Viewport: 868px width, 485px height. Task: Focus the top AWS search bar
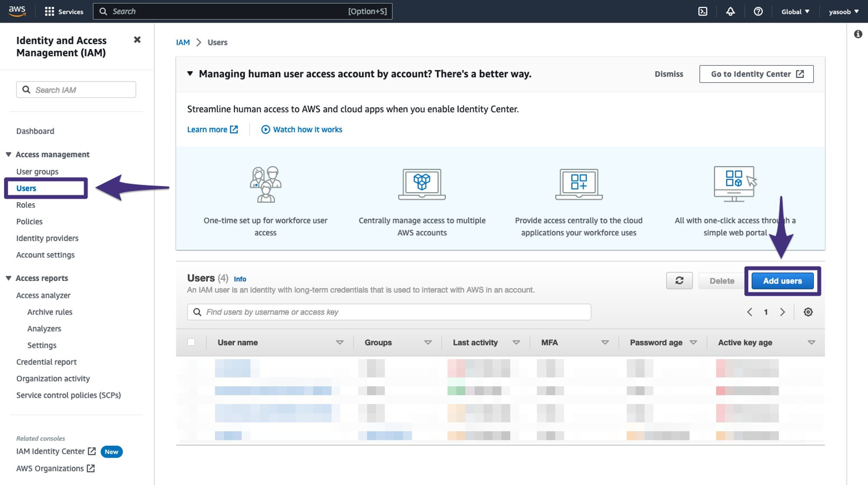click(243, 11)
